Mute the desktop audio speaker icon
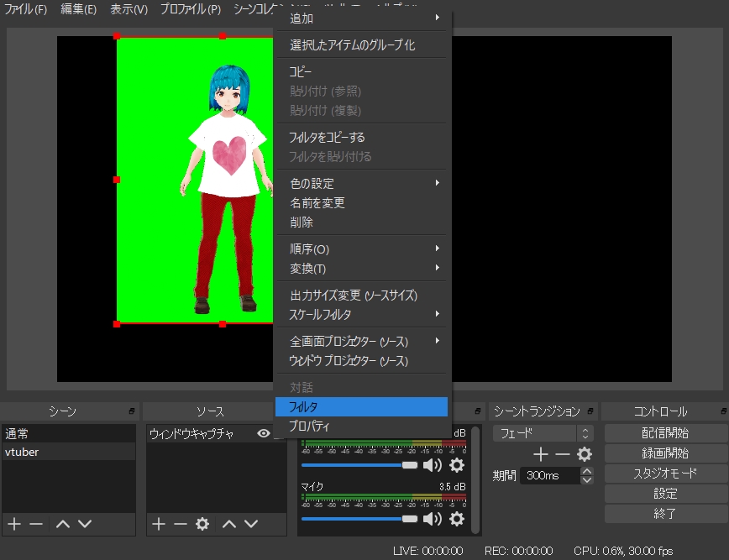 432,465
